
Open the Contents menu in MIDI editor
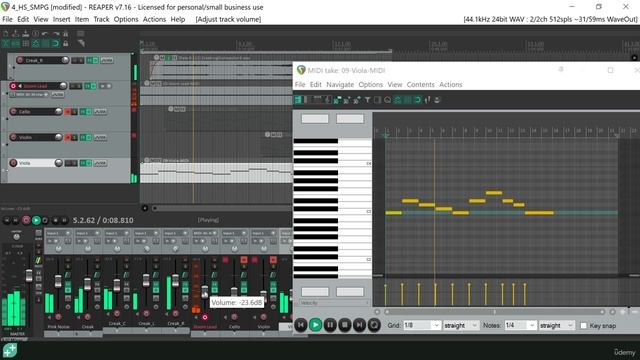click(x=420, y=84)
